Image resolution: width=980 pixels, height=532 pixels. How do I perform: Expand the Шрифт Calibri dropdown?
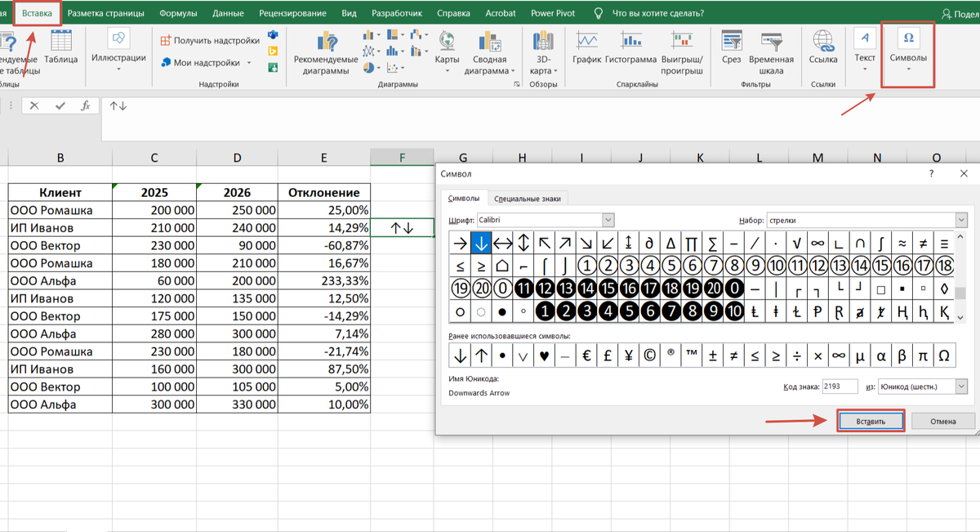click(x=608, y=220)
